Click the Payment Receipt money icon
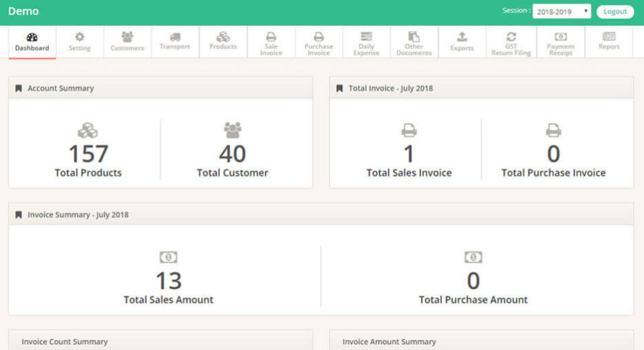 pyautogui.click(x=561, y=37)
